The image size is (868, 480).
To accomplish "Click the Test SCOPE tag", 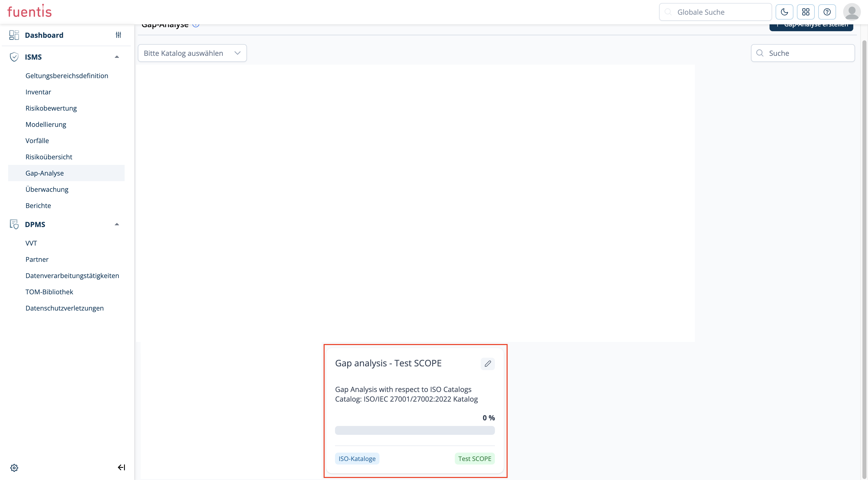I will 474,458.
